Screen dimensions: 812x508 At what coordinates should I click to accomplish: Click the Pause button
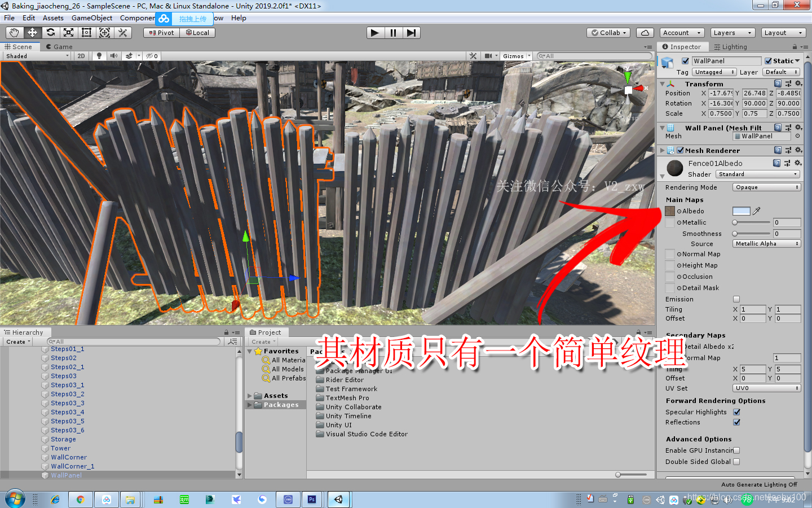tap(393, 33)
